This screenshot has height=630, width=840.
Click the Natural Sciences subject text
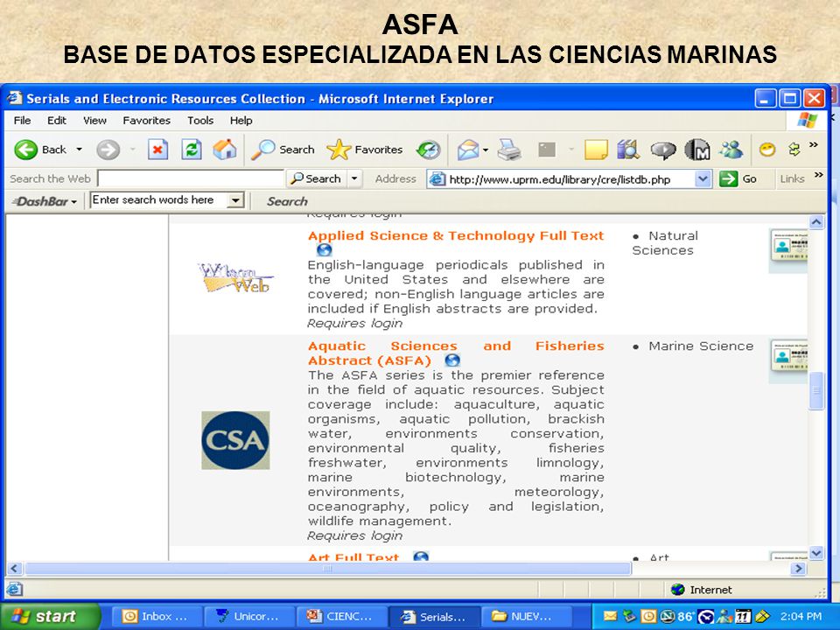click(x=665, y=242)
